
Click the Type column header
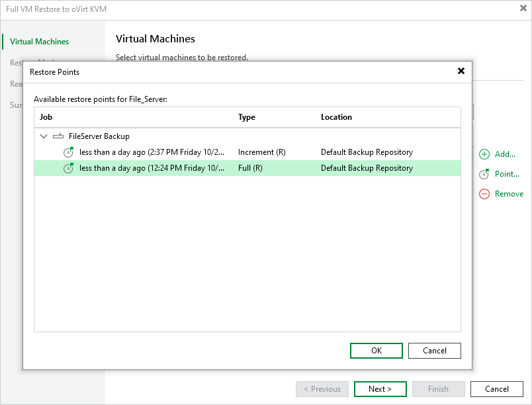[x=247, y=117]
